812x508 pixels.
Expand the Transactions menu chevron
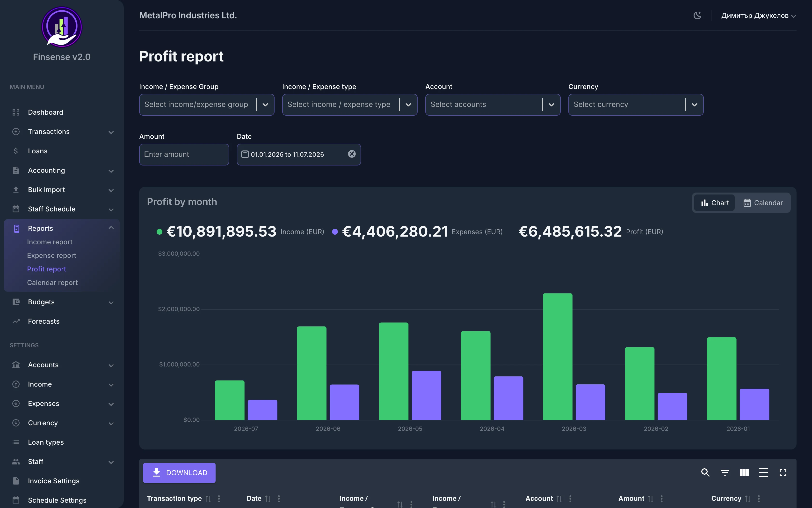click(x=111, y=132)
